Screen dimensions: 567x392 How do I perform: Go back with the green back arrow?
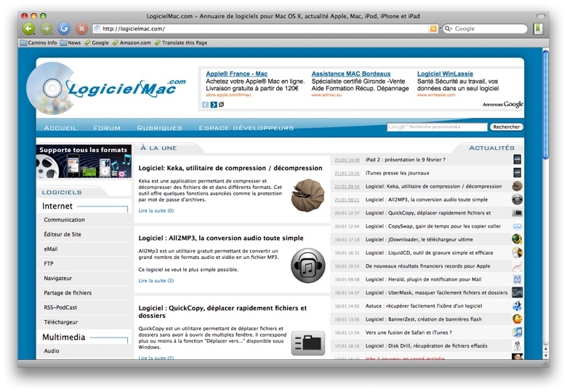(29, 28)
